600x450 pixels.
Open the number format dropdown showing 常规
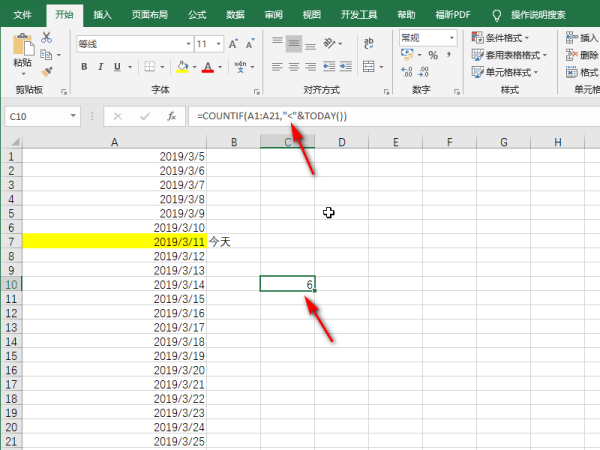tap(429, 37)
